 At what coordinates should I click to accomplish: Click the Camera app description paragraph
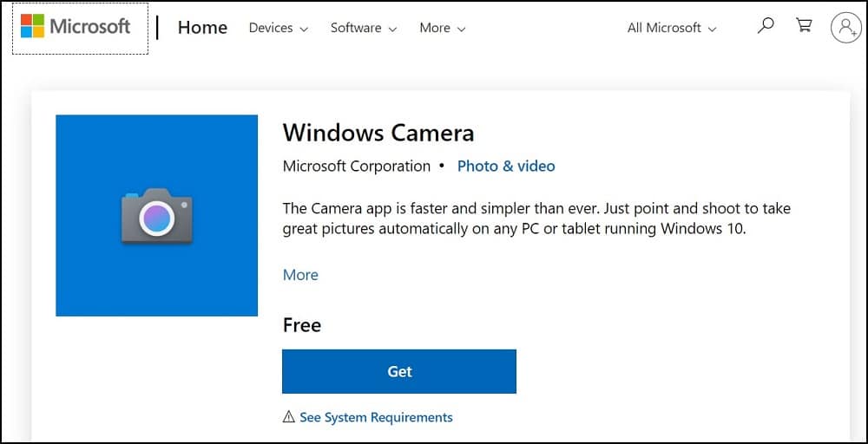click(x=536, y=219)
